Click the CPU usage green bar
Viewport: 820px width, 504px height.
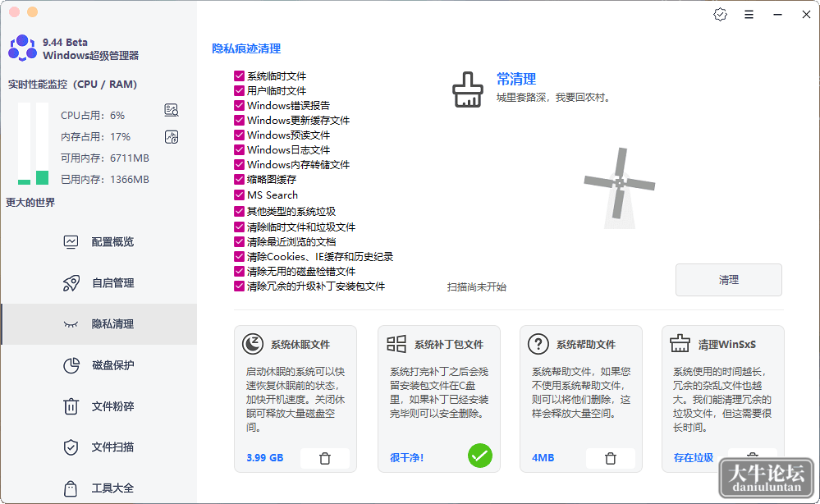(24, 182)
